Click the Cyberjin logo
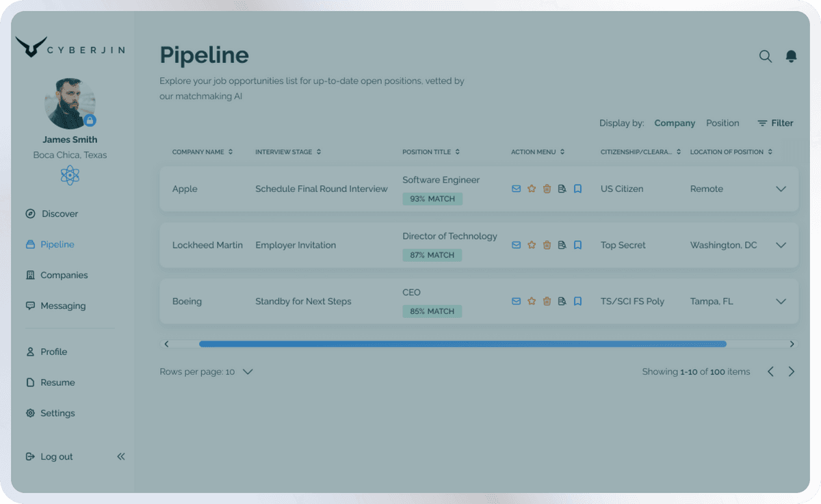The image size is (821, 504). [x=70, y=47]
